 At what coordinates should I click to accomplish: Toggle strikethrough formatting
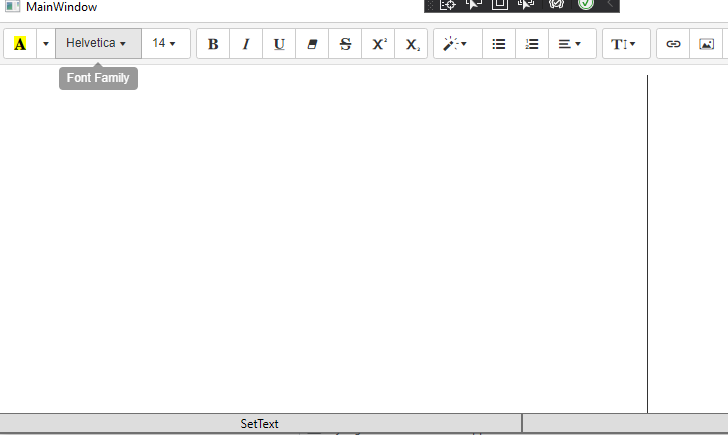pos(345,44)
